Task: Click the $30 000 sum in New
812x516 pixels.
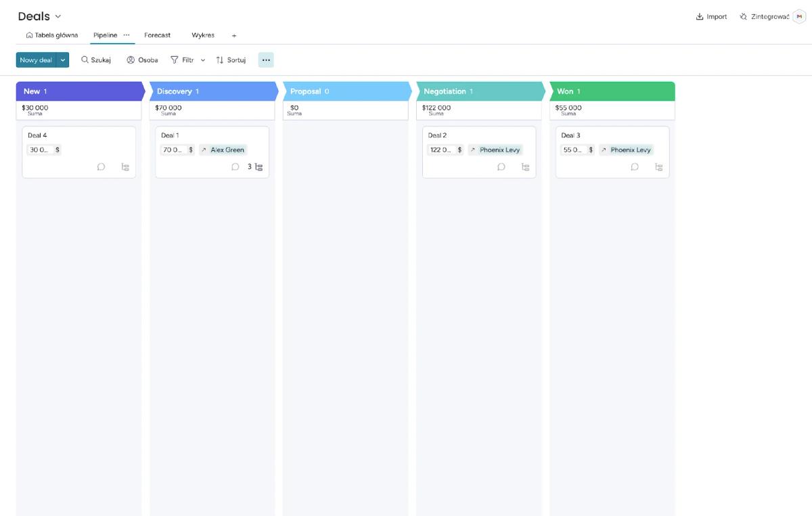Action: point(35,108)
